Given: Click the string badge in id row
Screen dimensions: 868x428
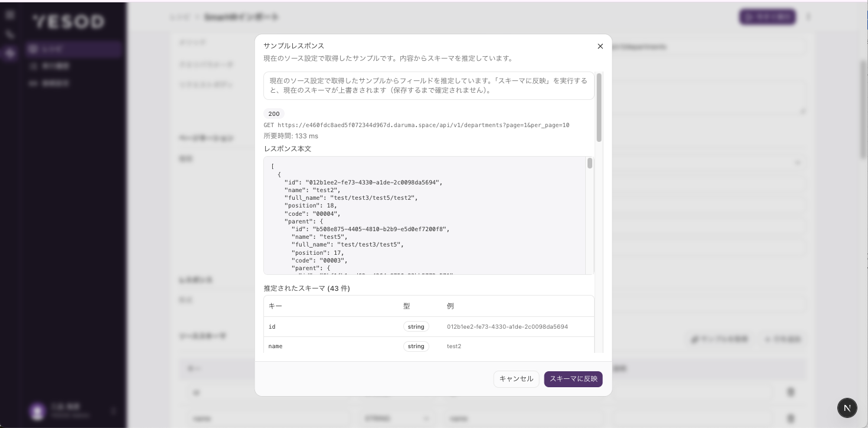Looking at the screenshot, I should (416, 326).
